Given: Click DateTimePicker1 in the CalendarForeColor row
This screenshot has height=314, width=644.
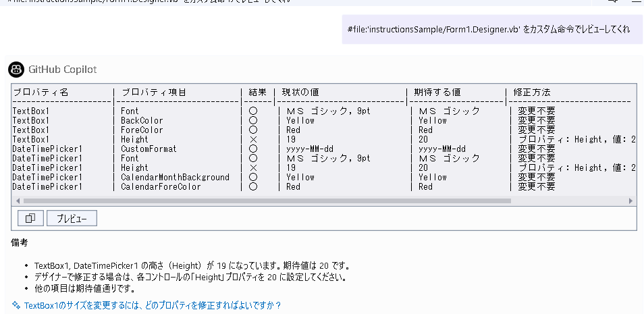Looking at the screenshot, I should [47, 186].
